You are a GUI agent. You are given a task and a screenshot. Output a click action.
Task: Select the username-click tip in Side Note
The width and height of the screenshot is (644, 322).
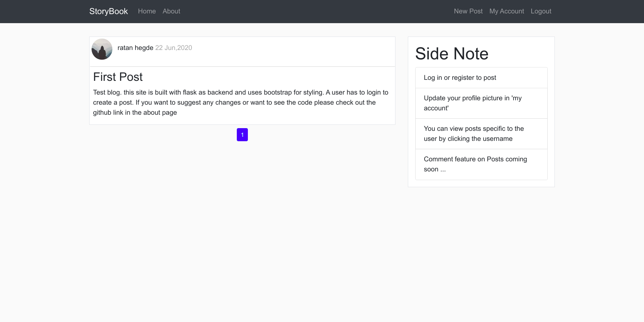pyautogui.click(x=474, y=133)
